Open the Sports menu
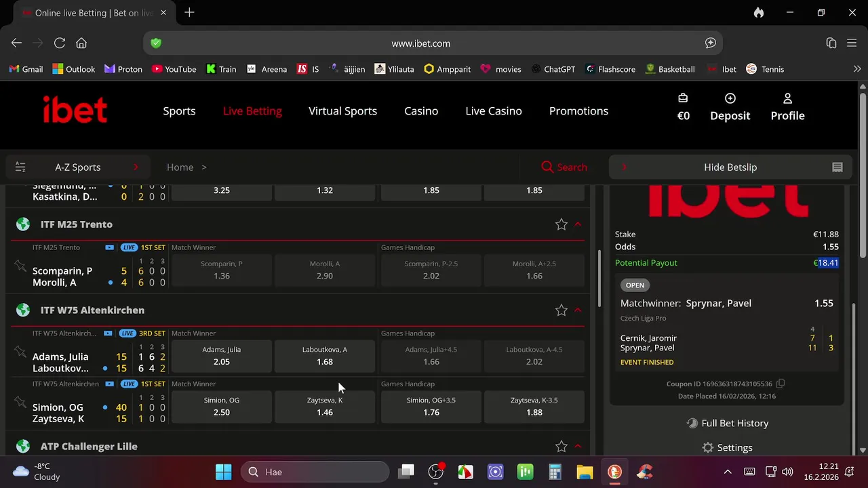 (179, 111)
